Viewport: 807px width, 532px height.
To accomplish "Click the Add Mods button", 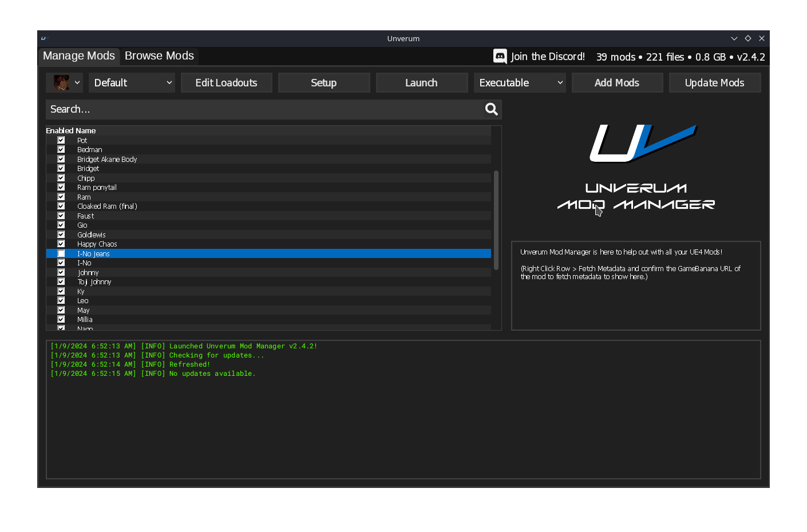I will (x=617, y=82).
